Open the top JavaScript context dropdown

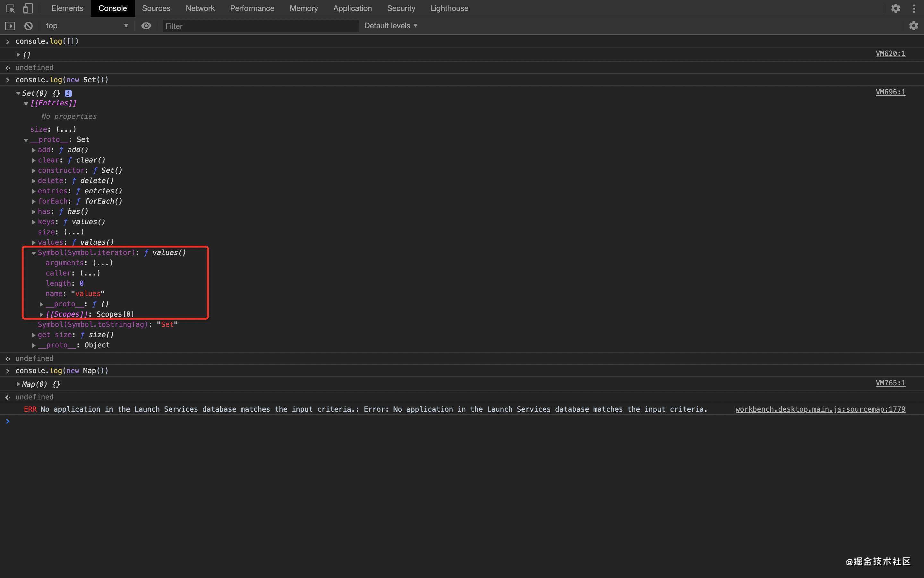click(87, 26)
